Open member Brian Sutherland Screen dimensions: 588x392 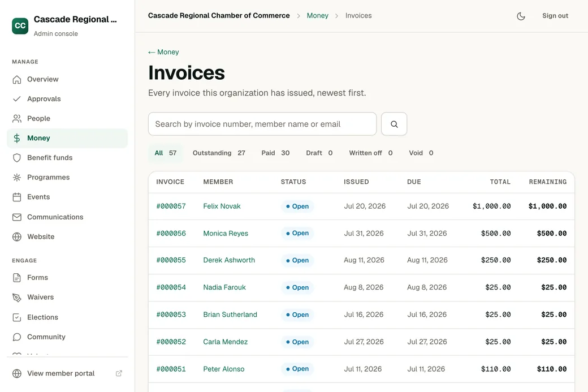click(230, 315)
